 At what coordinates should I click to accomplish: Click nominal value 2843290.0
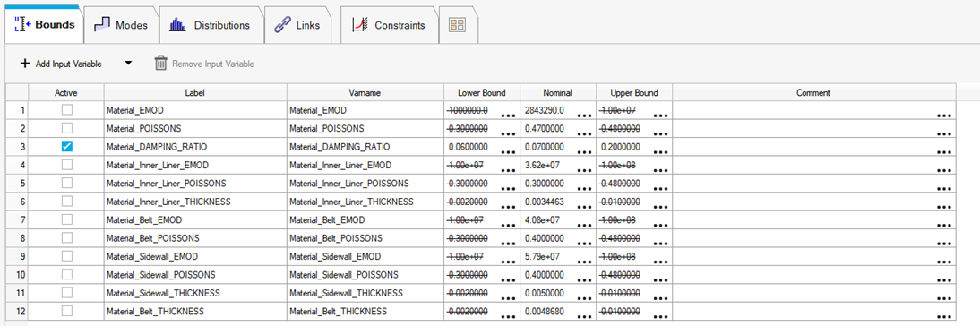546,110
